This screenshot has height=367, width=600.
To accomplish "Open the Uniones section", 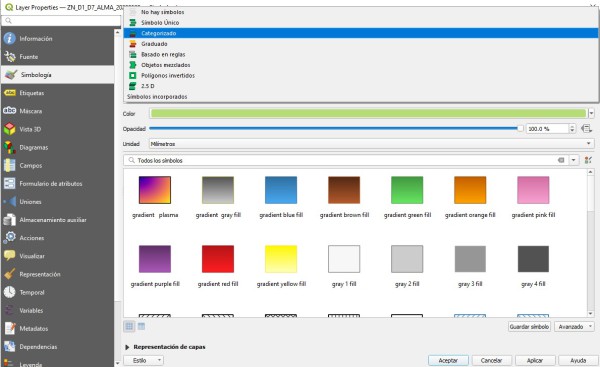I will coord(57,202).
